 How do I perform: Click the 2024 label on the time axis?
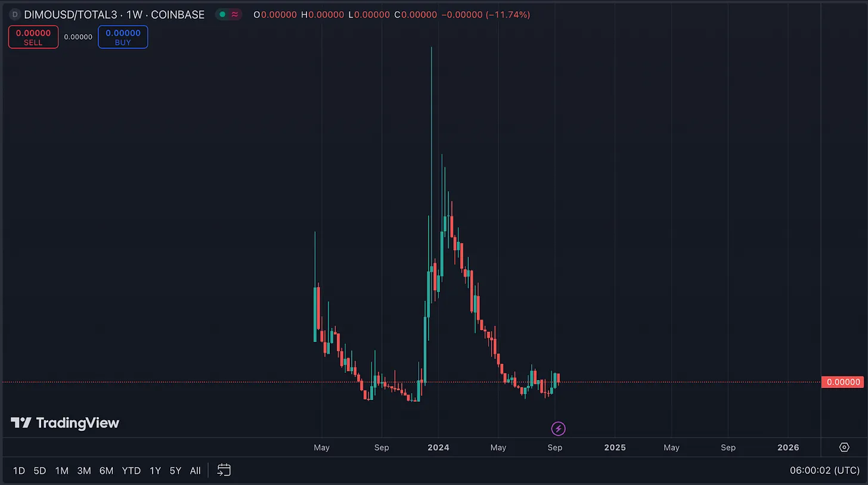(438, 447)
